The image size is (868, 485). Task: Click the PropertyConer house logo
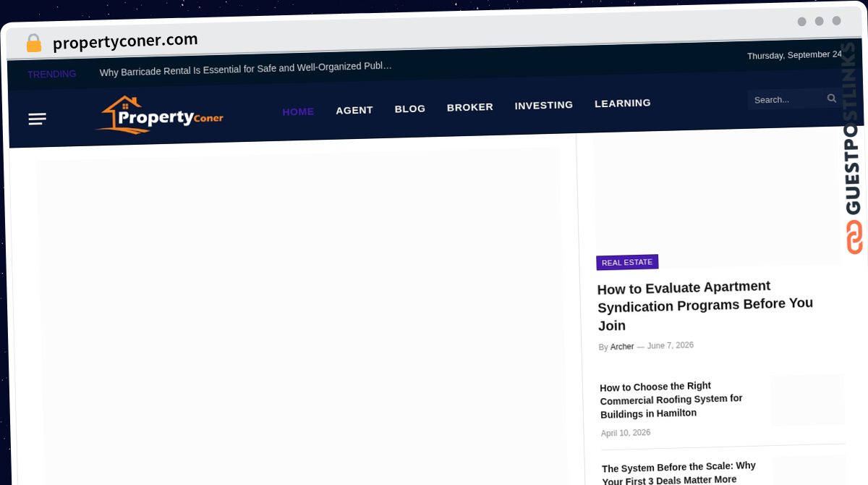(160, 115)
